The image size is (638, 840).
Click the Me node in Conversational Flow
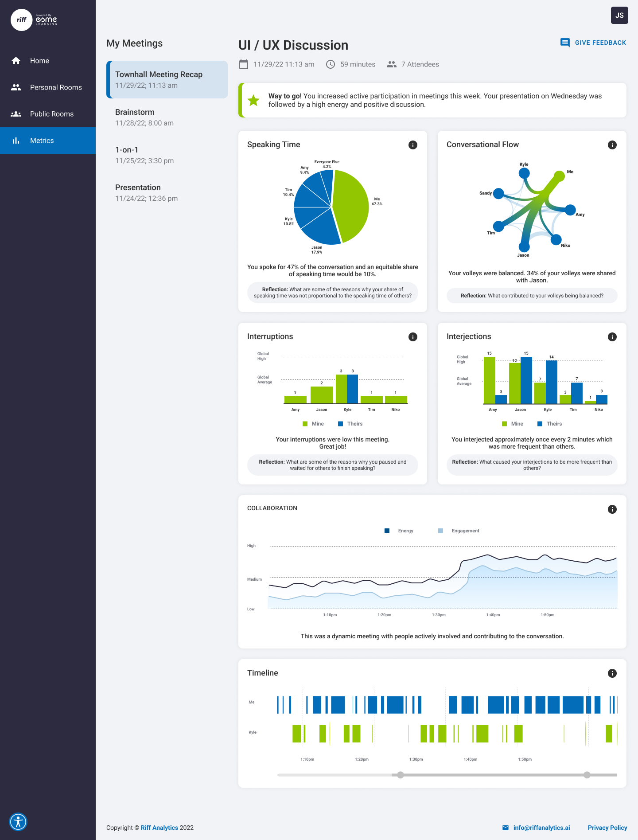pyautogui.click(x=560, y=176)
